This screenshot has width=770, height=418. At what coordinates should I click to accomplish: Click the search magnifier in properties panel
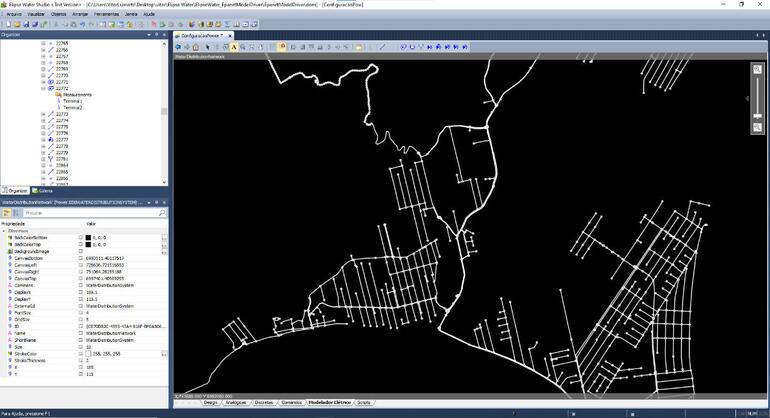tap(161, 213)
